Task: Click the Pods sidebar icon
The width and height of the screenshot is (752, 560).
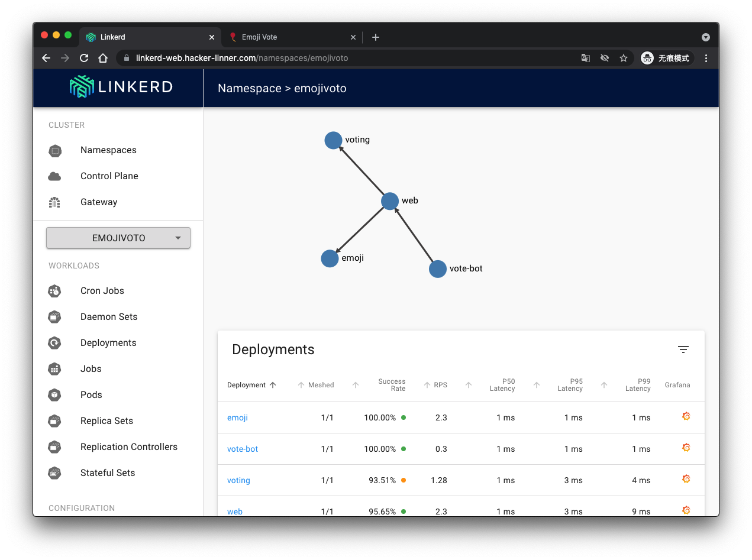Action: (x=54, y=395)
